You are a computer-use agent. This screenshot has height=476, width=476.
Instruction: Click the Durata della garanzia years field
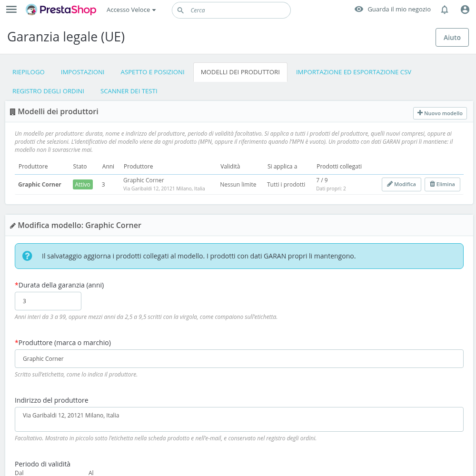48,301
